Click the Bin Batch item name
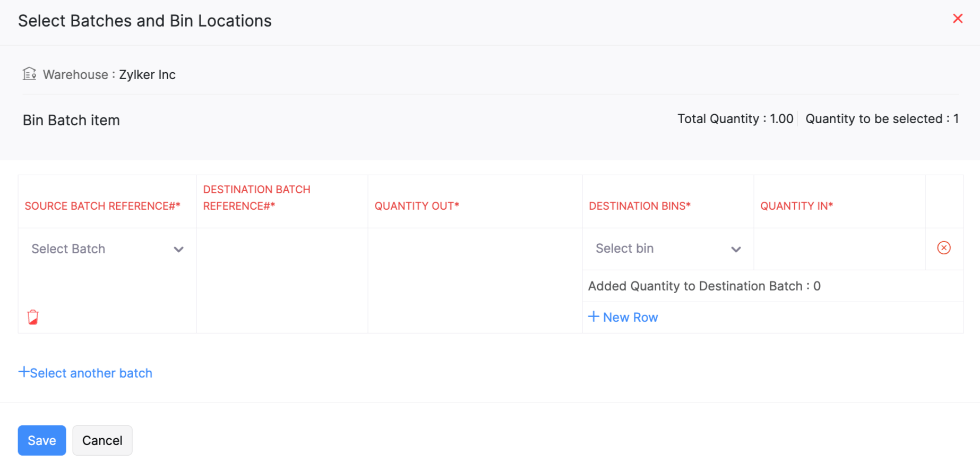980x470 pixels. (x=71, y=121)
